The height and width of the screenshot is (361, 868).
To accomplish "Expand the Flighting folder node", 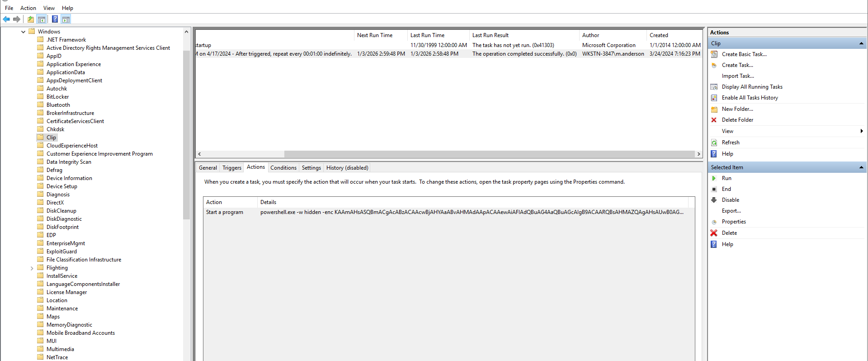I will coord(32,268).
